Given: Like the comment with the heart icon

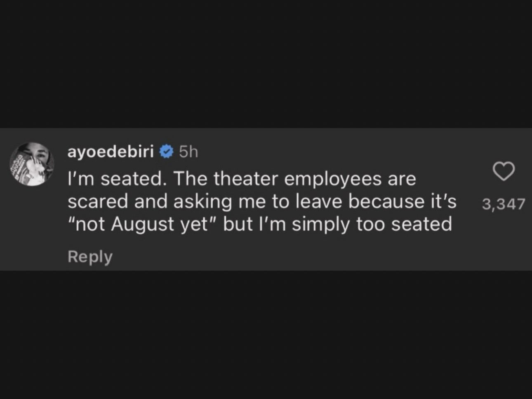Looking at the screenshot, I should click(504, 171).
